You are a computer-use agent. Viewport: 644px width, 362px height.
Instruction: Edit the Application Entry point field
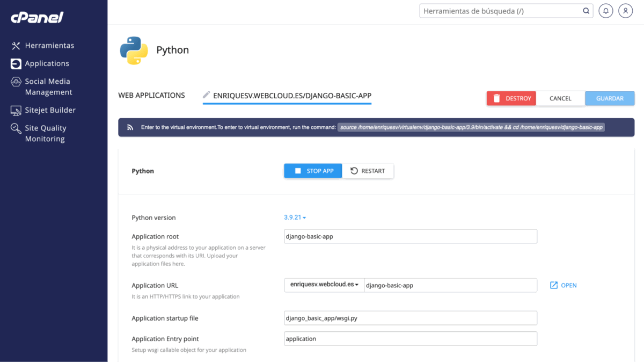coord(411,338)
